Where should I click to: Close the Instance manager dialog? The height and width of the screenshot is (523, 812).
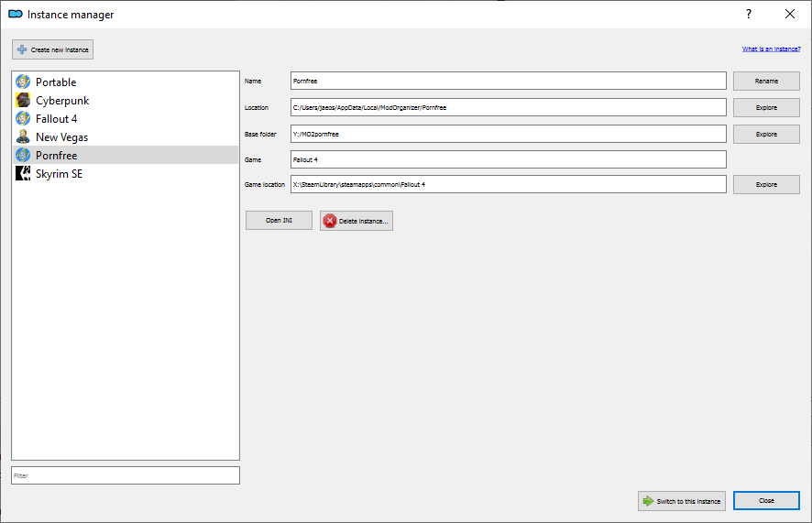coord(766,501)
